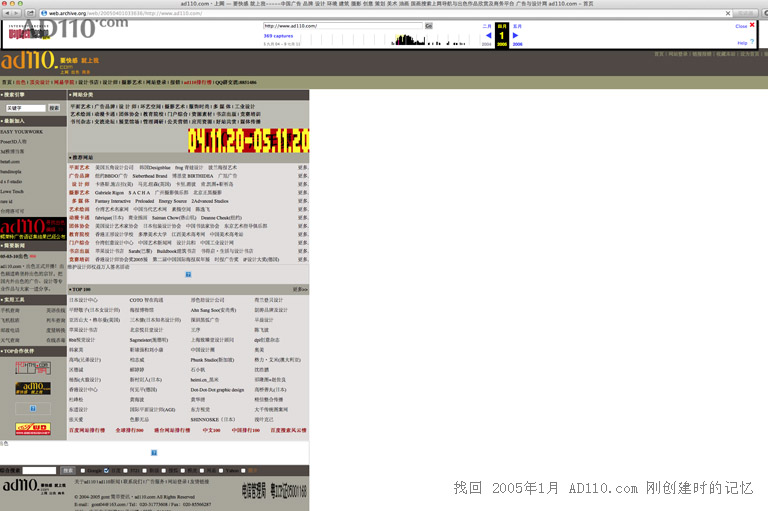The image size is (768, 511).
Task: Click the stop-loading X in the address bar
Action: [x=728, y=13]
